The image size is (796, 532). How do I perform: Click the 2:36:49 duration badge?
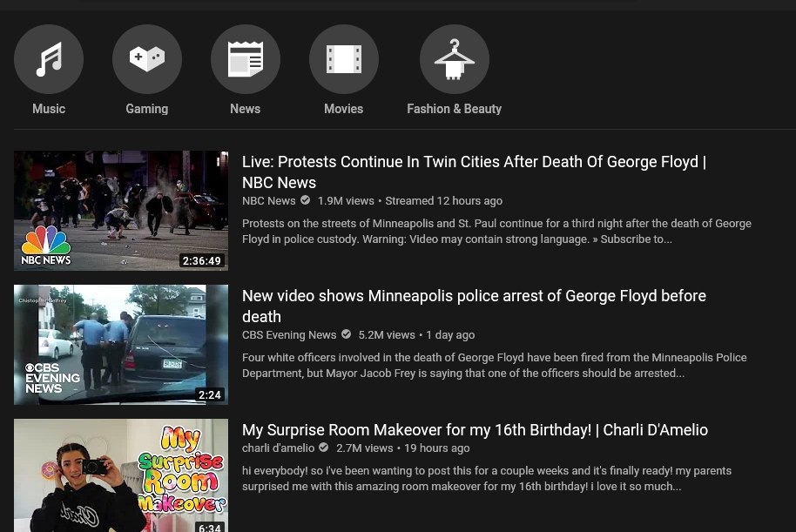tap(201, 261)
